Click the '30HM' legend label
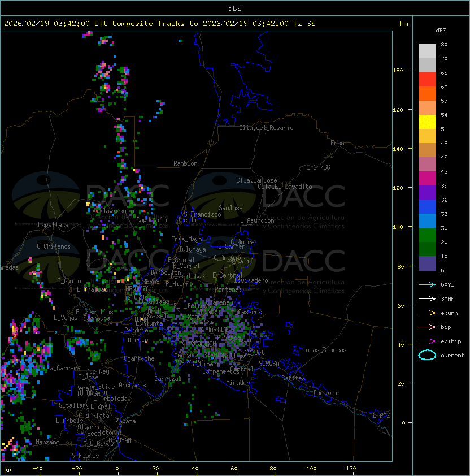470x476 pixels. pos(447,298)
